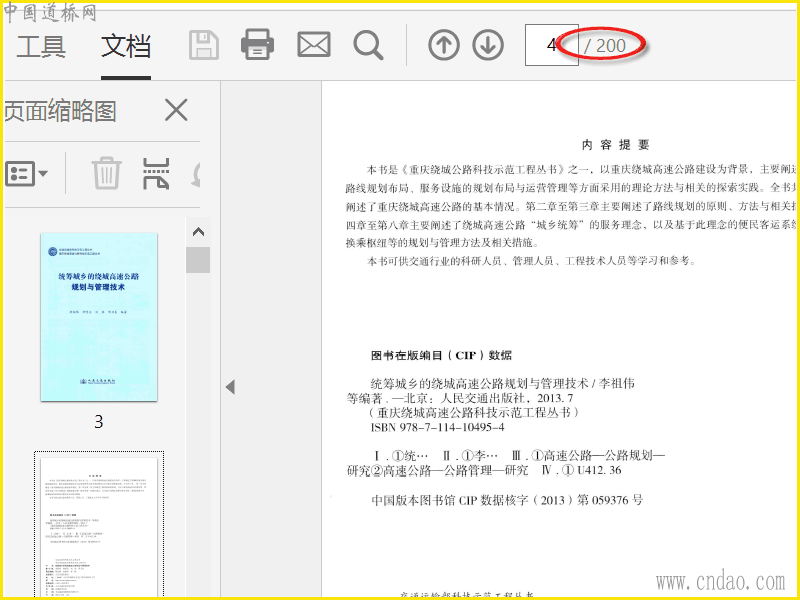Click the page number input field

pos(551,45)
